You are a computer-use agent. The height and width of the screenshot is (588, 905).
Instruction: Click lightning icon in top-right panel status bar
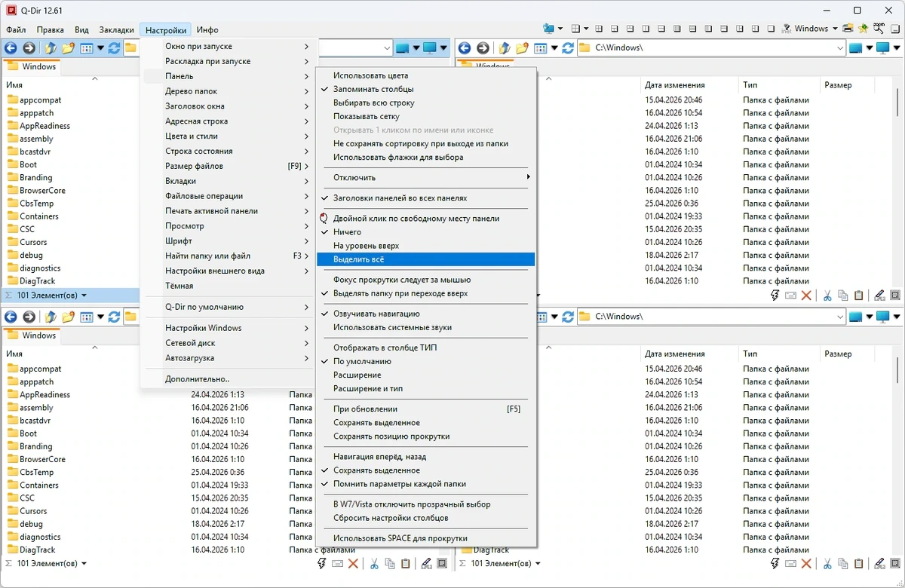pos(775,296)
